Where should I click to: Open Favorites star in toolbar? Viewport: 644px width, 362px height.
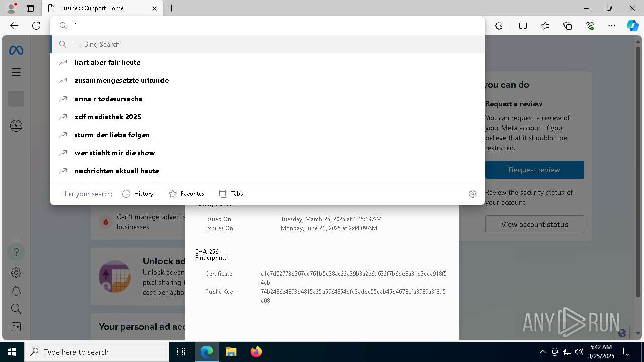pyautogui.click(x=545, y=26)
